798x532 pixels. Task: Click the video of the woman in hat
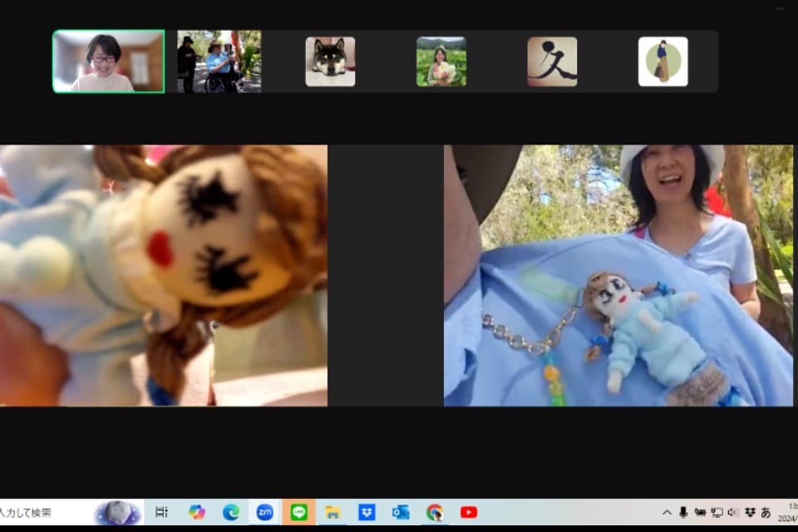(618, 275)
